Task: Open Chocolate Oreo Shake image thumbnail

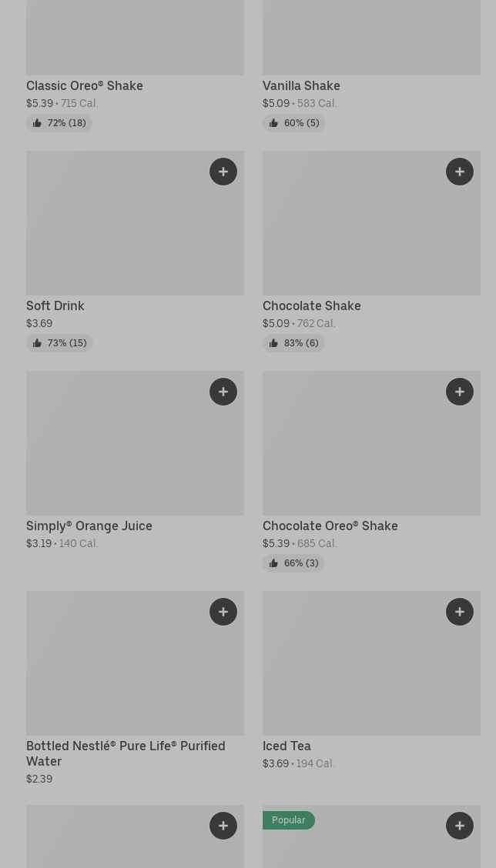Action: (371, 443)
